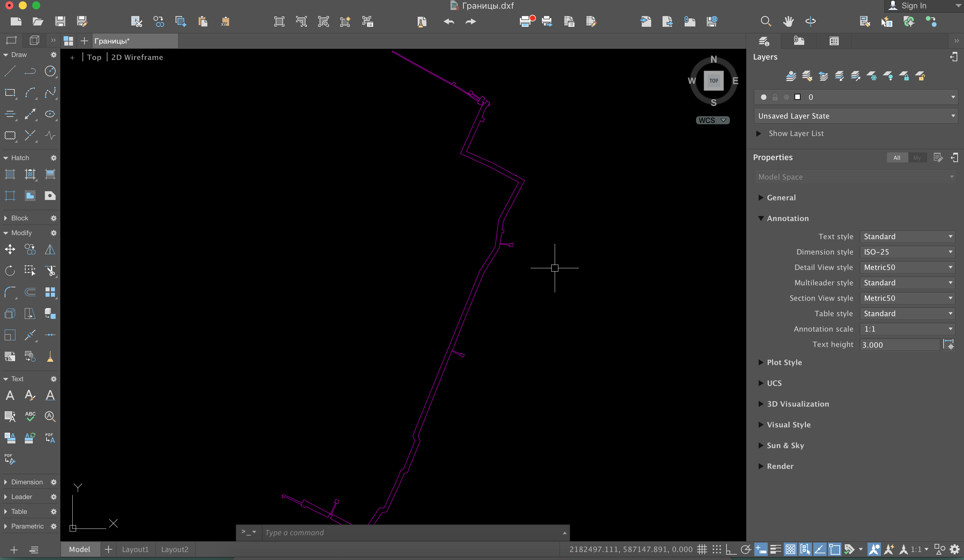
Task: Click the Sign In button
Action: (x=913, y=6)
